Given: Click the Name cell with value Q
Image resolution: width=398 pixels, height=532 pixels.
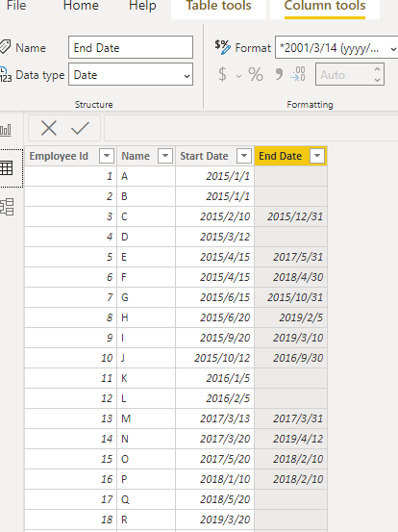Looking at the screenshot, I should click(x=146, y=499).
